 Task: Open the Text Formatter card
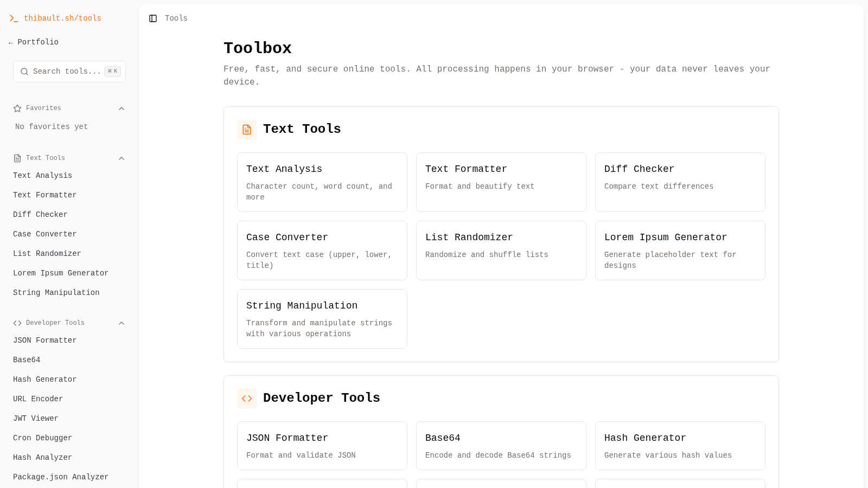(501, 182)
